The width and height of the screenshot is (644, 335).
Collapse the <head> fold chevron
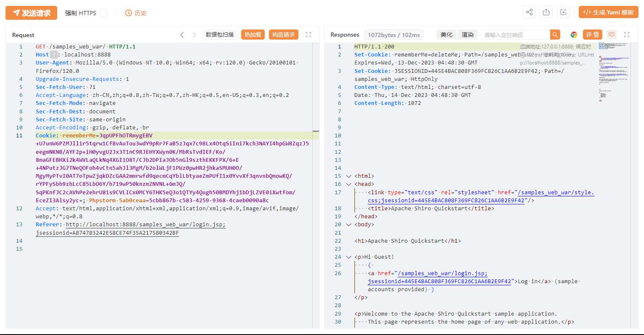(x=349, y=184)
